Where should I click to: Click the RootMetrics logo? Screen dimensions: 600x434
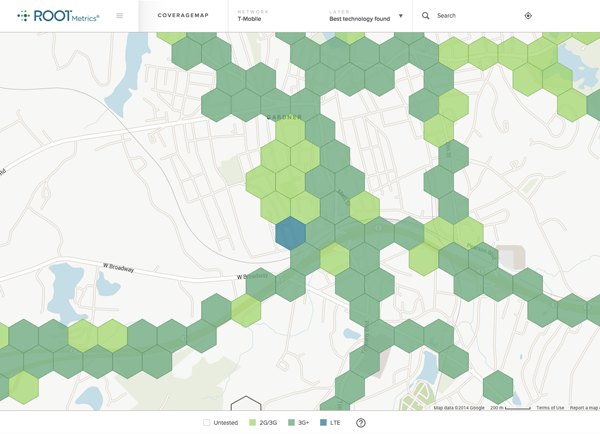tap(58, 16)
